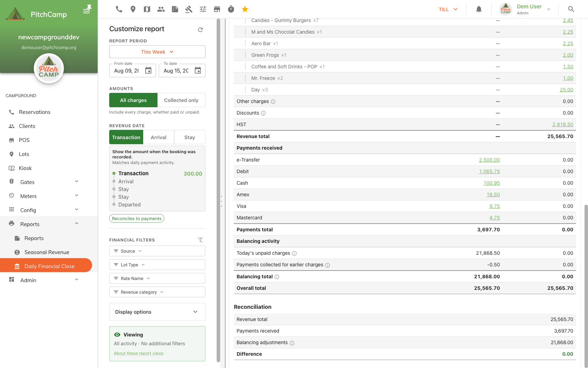
Task: Click the location pin toolbar icon
Action: [133, 9]
